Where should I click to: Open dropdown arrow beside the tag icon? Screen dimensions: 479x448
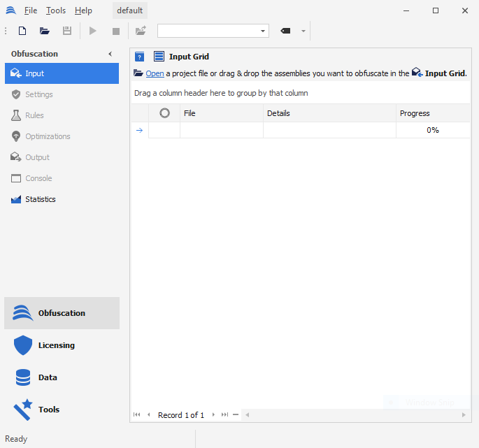pos(303,31)
